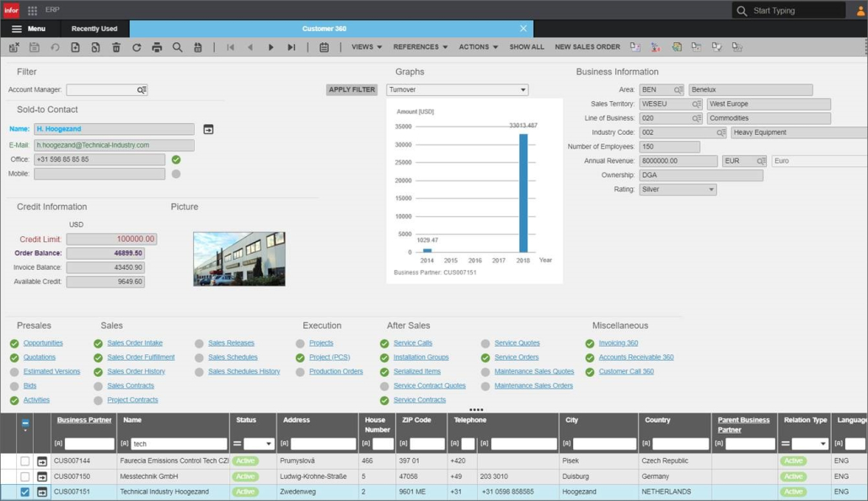Tick the checkbox for row CUS007150
868x501 pixels.
click(x=25, y=477)
